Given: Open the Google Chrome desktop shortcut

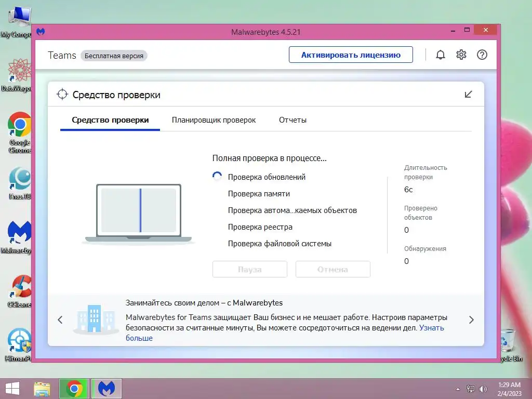Looking at the screenshot, I should pyautogui.click(x=20, y=132).
